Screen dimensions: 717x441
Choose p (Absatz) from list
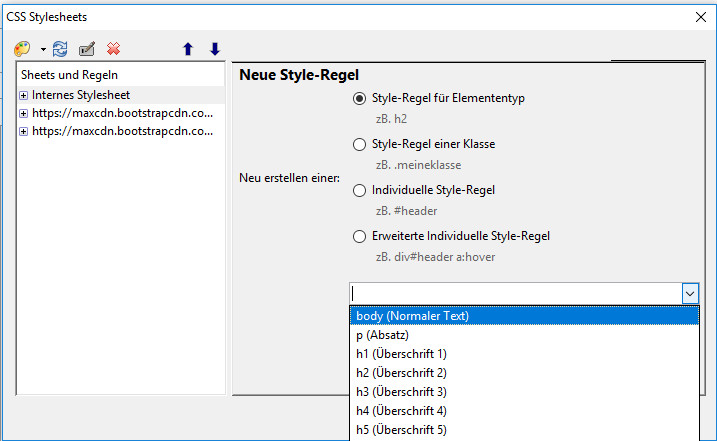(524, 335)
